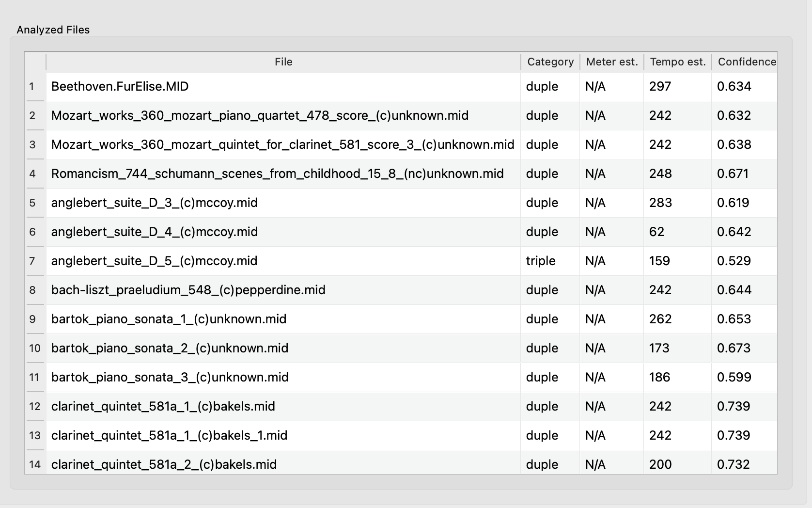This screenshot has width=812, height=508.
Task: Select the Beethoven.FurElise.MID file row
Action: click(120, 87)
